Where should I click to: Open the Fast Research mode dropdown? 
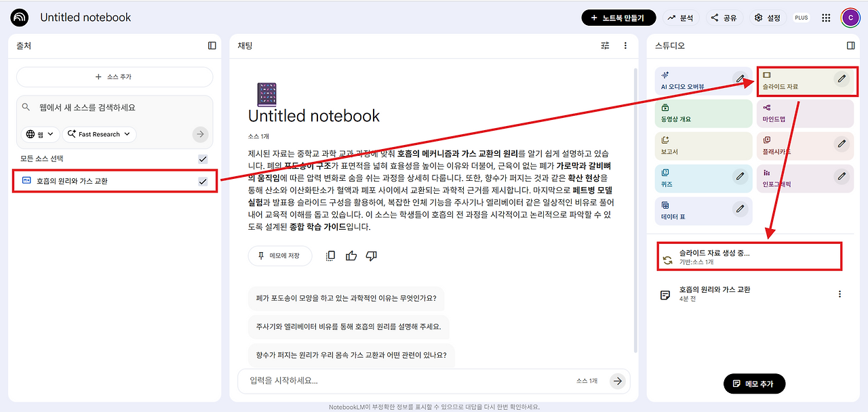pyautogui.click(x=99, y=134)
